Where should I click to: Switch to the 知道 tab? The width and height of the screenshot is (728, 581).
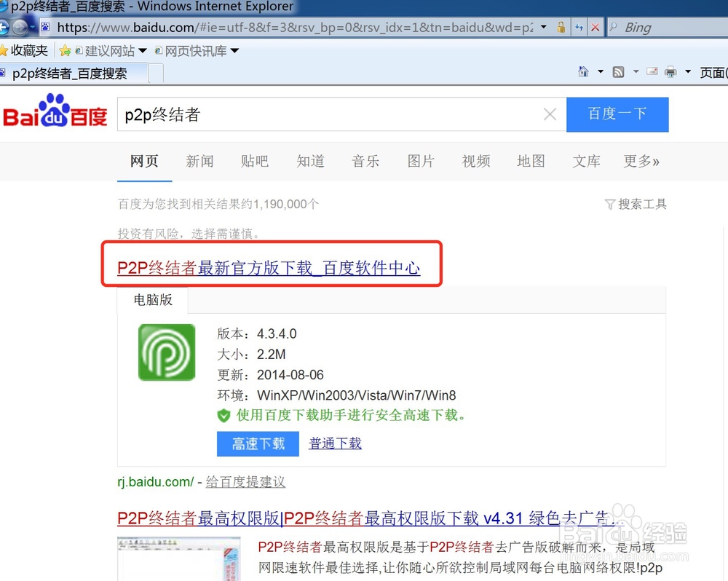[x=310, y=161]
